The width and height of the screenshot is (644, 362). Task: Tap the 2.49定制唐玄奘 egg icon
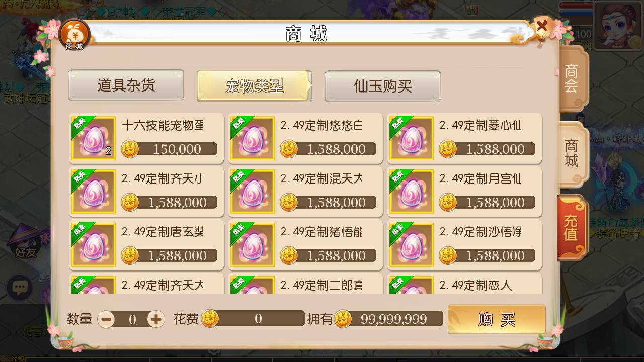click(94, 245)
